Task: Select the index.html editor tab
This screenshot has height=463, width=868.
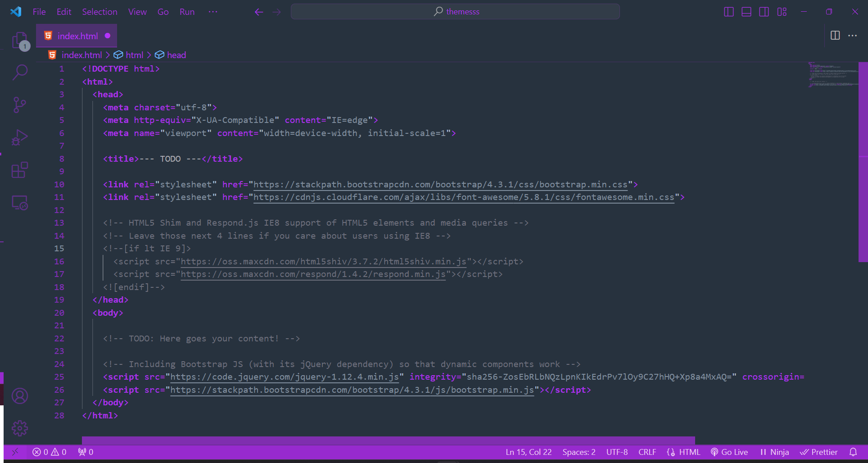Action: pyautogui.click(x=77, y=36)
